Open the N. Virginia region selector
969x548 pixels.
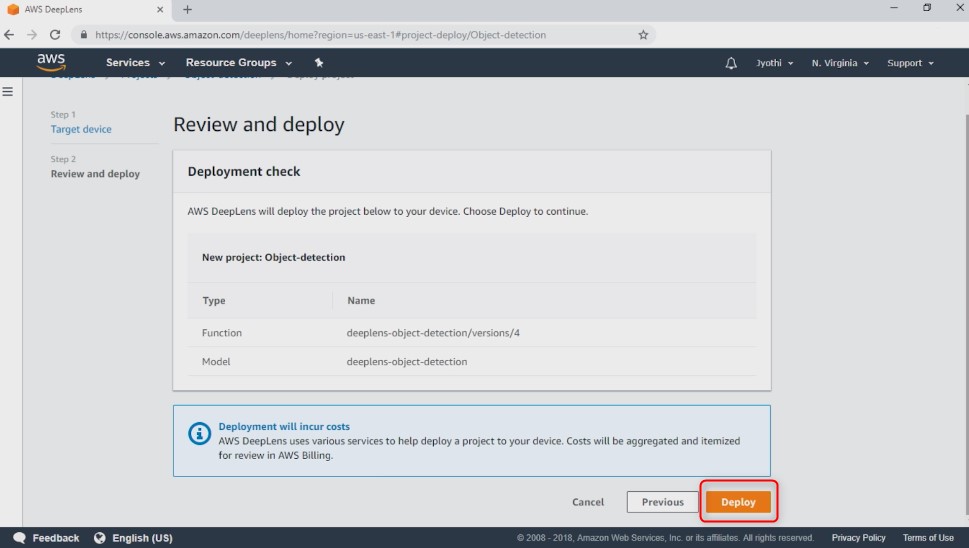(x=840, y=63)
